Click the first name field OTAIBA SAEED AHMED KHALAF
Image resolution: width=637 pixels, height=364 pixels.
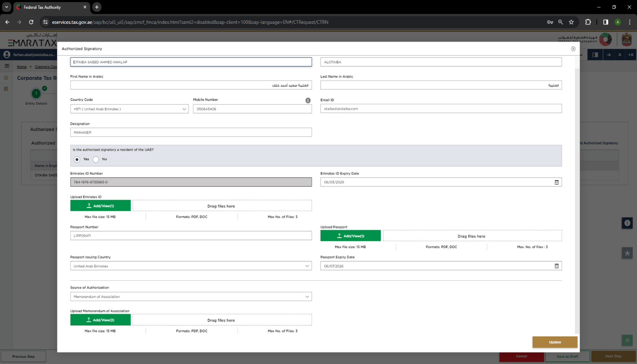[x=191, y=62]
